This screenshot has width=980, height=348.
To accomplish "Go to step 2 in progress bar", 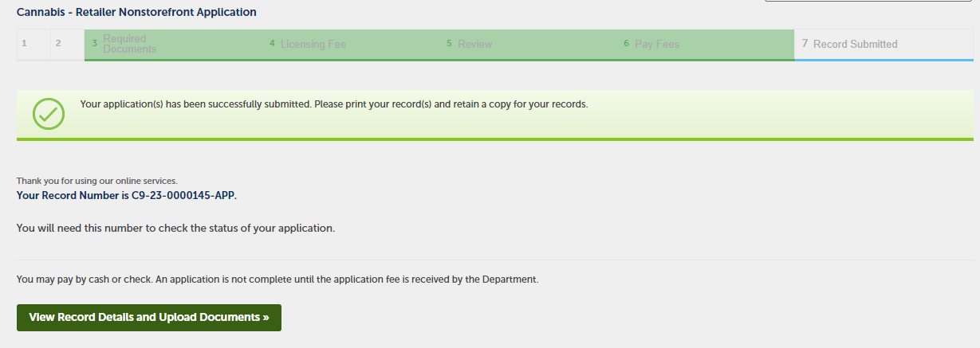I will coord(58,44).
